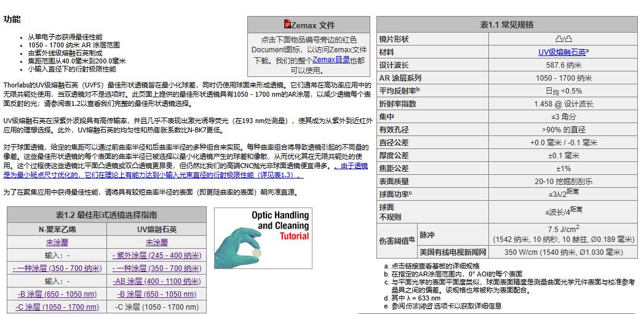Open 未涂覆 link in N-聚苯乙烯 column
644x314 pixels.
point(57,243)
